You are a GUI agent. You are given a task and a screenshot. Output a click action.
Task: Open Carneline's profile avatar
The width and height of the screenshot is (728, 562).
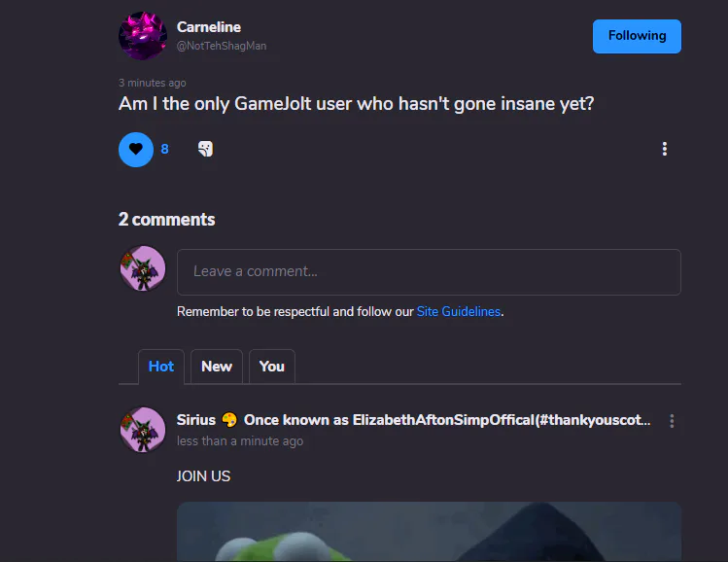point(143,36)
